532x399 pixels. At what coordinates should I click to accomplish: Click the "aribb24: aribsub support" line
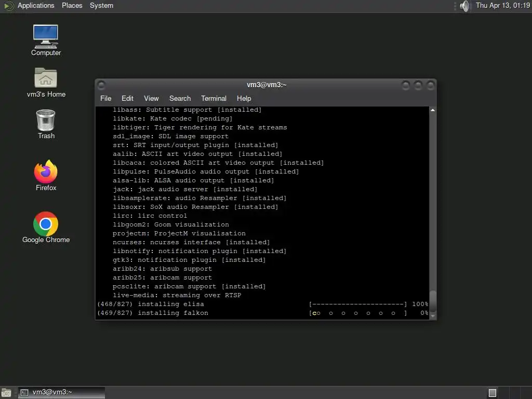[162, 269]
